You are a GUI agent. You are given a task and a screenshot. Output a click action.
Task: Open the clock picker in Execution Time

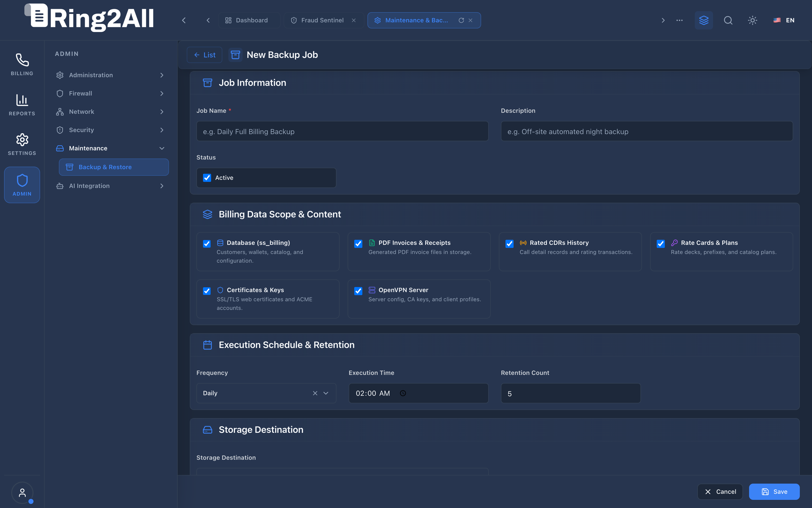tap(403, 393)
